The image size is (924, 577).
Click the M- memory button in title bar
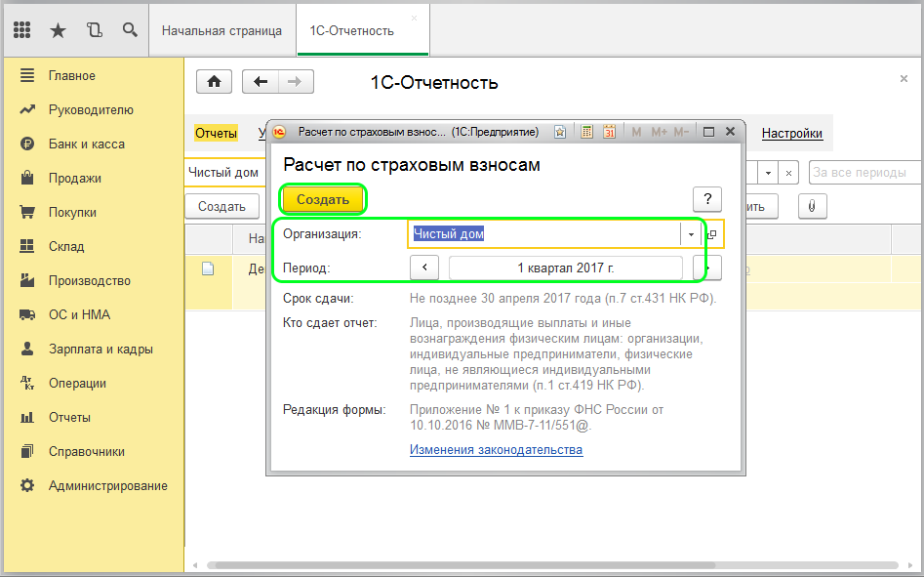click(x=681, y=132)
